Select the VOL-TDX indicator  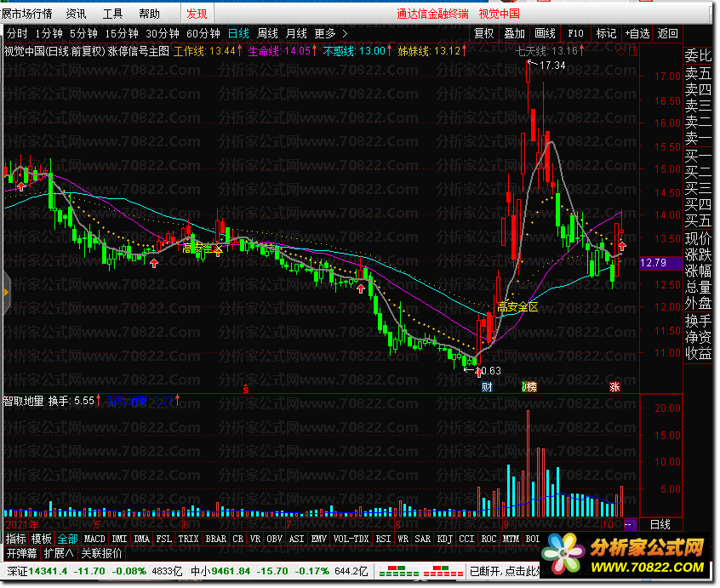coord(351,539)
